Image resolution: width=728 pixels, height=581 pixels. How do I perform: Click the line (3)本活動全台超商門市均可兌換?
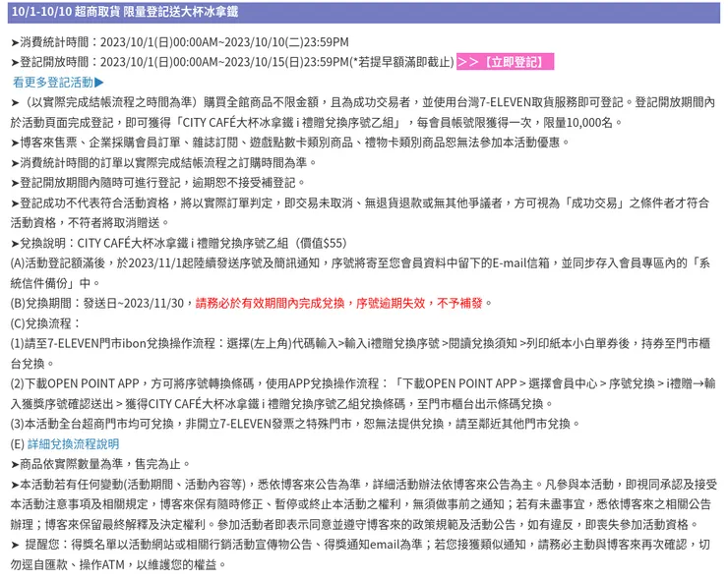tap(295, 424)
